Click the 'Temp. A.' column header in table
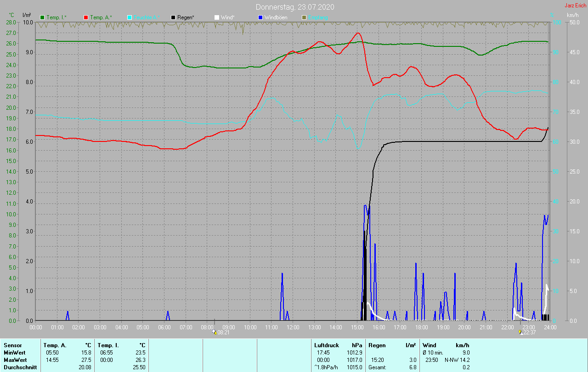The image size is (588, 372). tap(55, 345)
